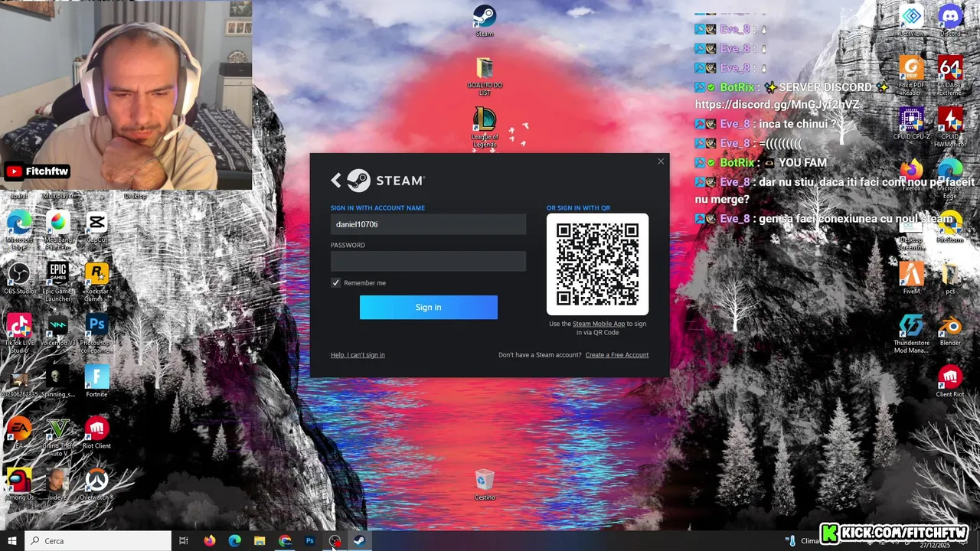Viewport: 980px width, 551px height.
Task: Open the Client Riot desktop icon
Action: point(950,381)
